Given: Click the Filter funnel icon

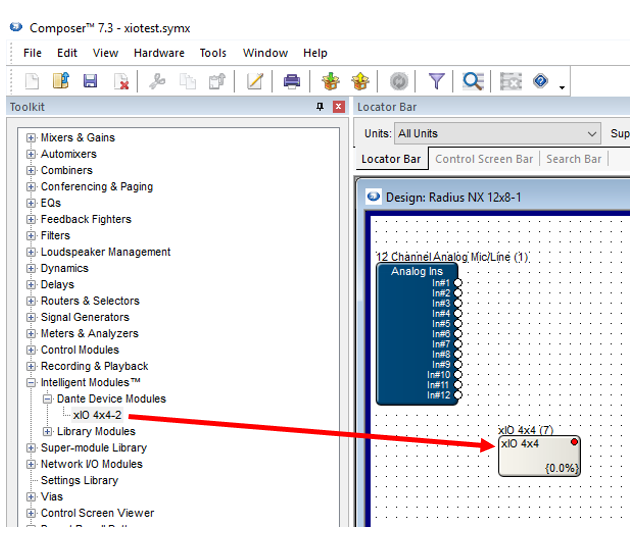Looking at the screenshot, I should (436, 81).
